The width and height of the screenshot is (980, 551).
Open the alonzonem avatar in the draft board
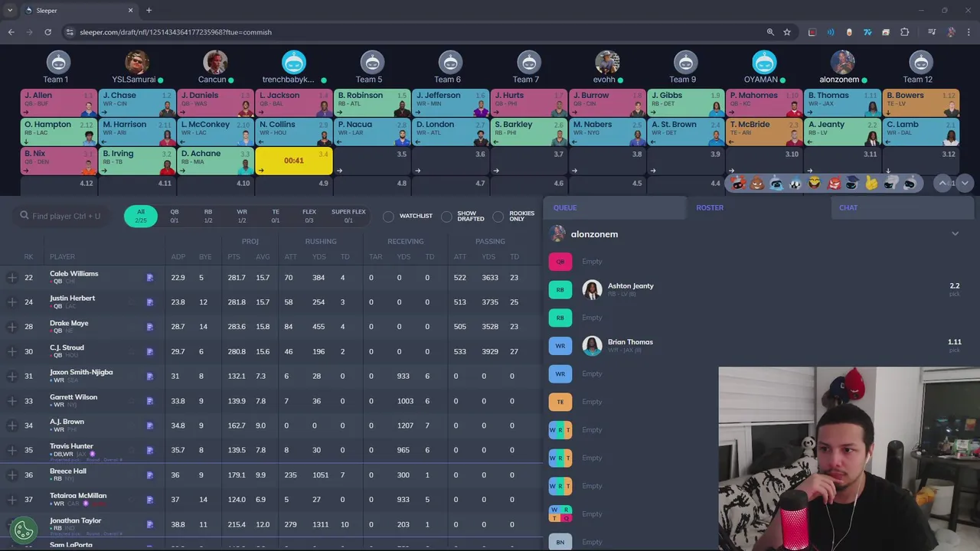click(842, 62)
